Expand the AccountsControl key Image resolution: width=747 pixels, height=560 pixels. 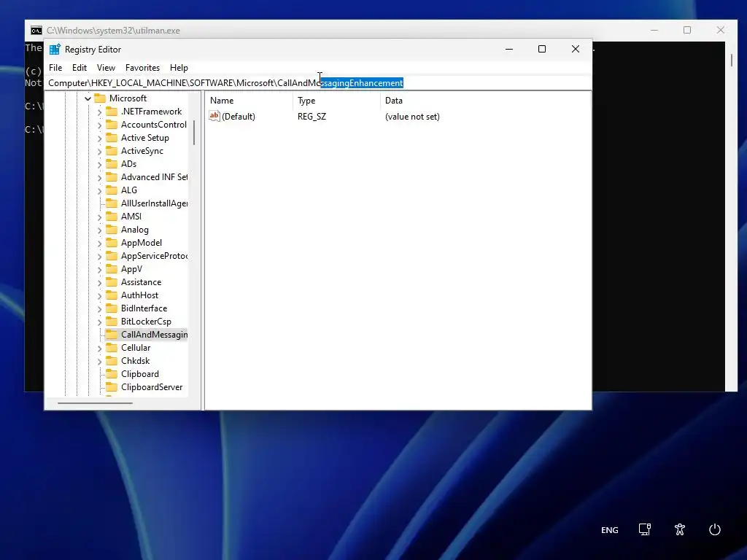[99, 125]
